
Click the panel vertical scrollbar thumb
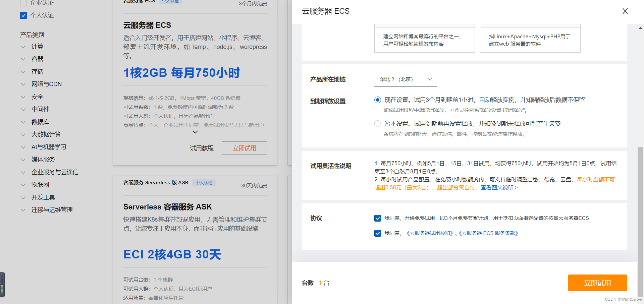[640, 221]
